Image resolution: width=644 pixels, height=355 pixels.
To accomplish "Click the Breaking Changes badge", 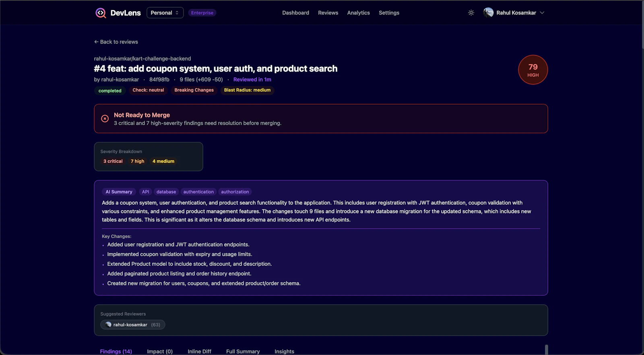I will 194,90.
